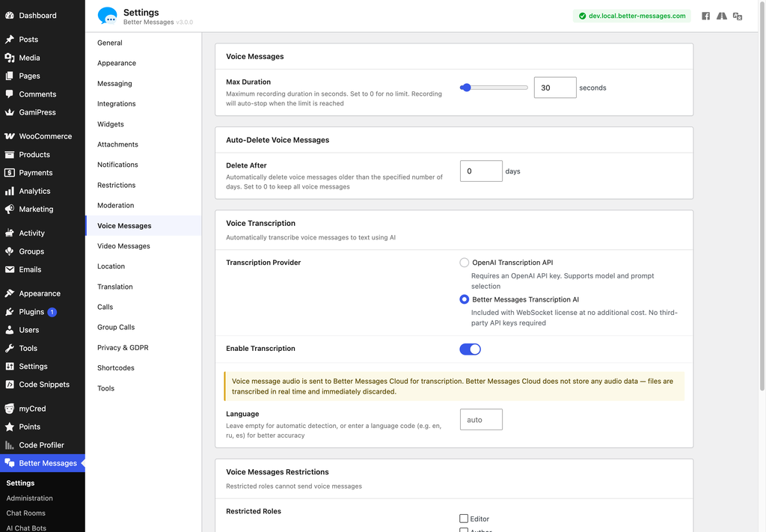766x532 pixels.
Task: Go to the Location settings tab
Action: point(143,266)
